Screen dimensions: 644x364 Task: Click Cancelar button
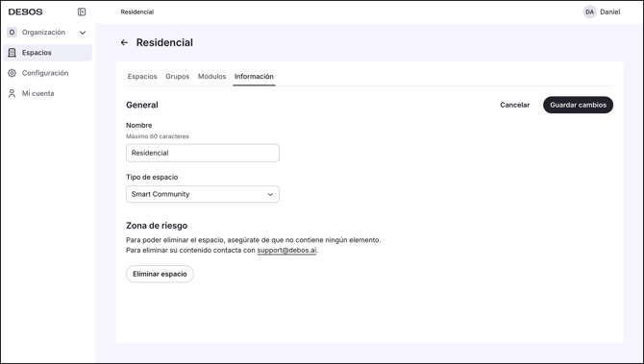pyautogui.click(x=514, y=105)
